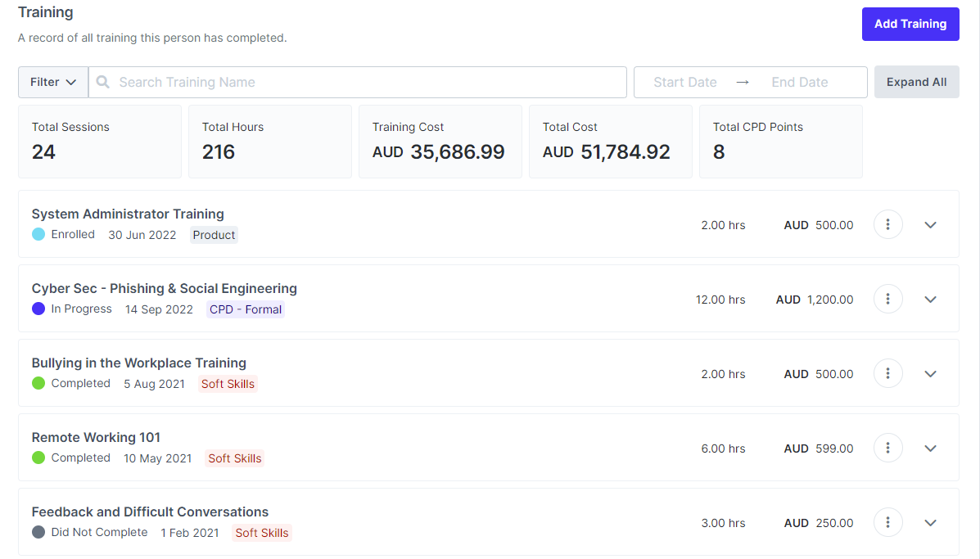Click the search magnifier icon
980x559 pixels.
coord(102,82)
